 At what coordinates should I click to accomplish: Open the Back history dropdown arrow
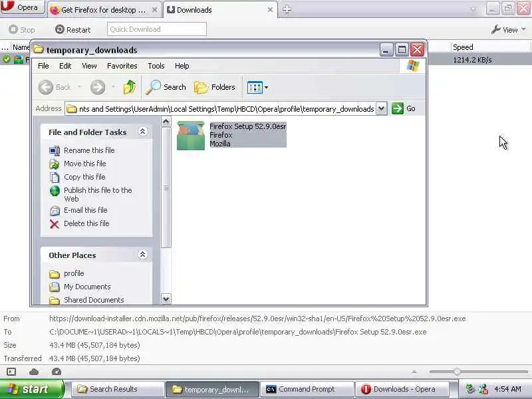[80, 87]
